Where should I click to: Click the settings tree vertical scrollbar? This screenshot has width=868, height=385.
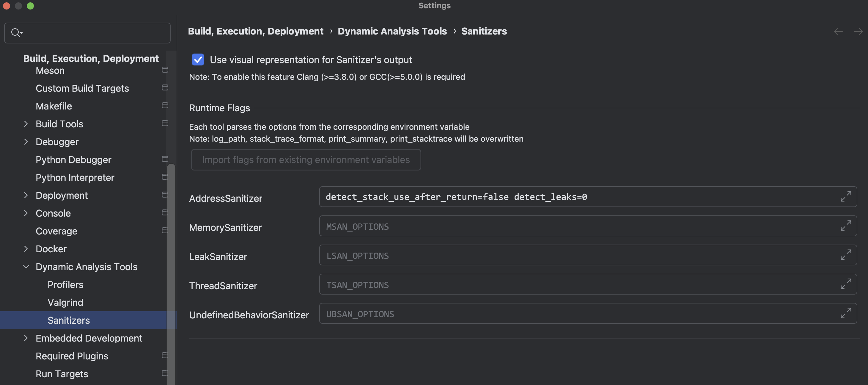pyautogui.click(x=171, y=274)
